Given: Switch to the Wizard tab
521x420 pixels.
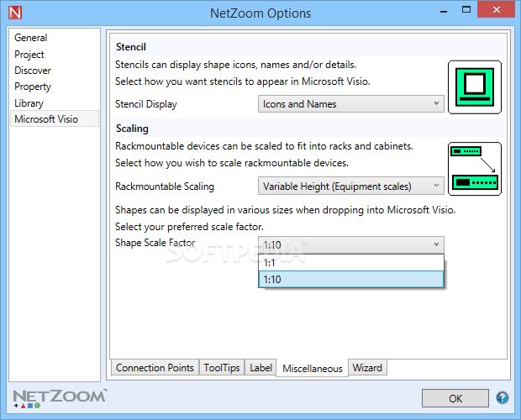Looking at the screenshot, I should (367, 368).
